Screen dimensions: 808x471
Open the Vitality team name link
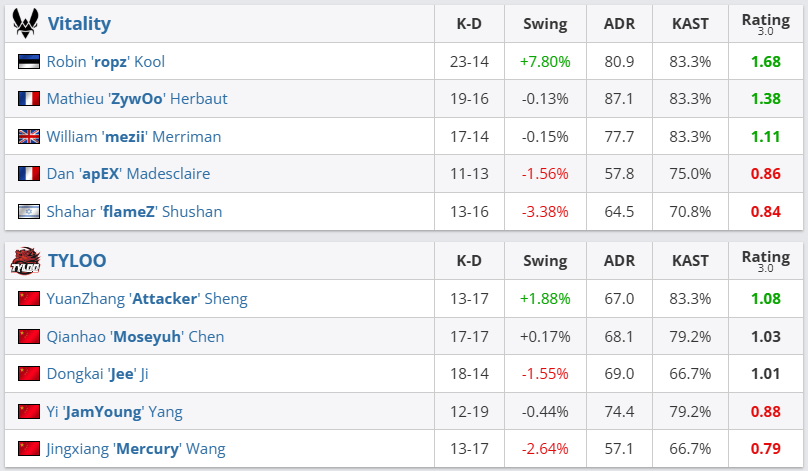[x=79, y=23]
